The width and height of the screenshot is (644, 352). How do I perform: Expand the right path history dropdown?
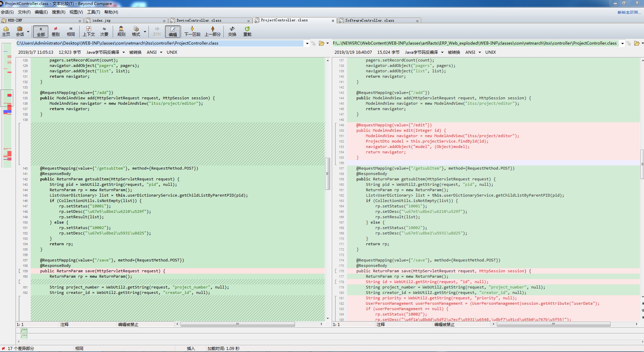[622, 44]
